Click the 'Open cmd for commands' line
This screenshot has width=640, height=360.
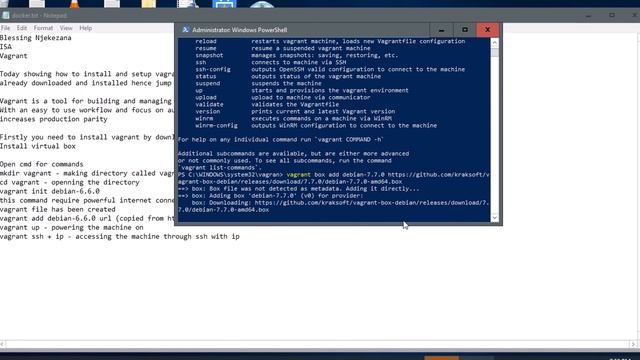pos(42,164)
